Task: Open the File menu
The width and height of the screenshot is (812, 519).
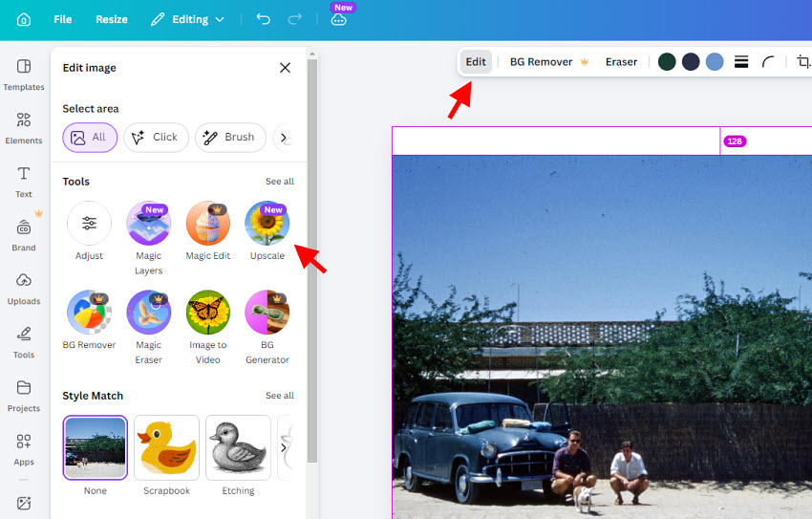Action: (x=63, y=20)
